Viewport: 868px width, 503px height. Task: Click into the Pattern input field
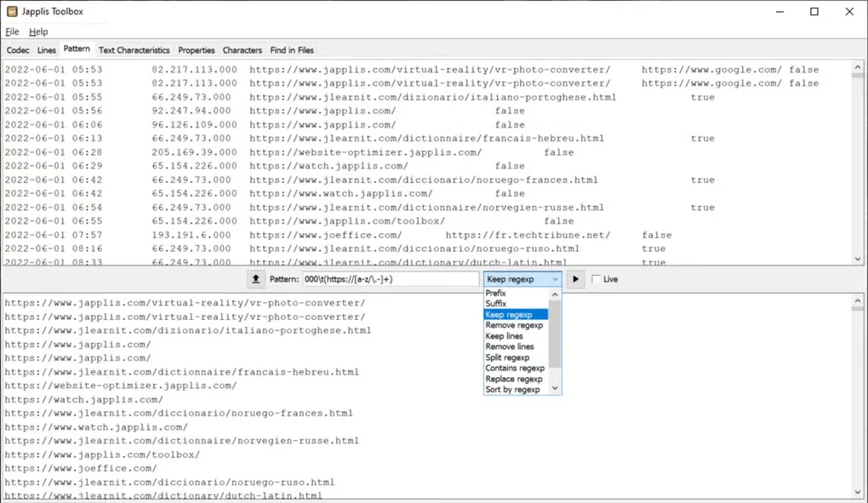(x=391, y=279)
